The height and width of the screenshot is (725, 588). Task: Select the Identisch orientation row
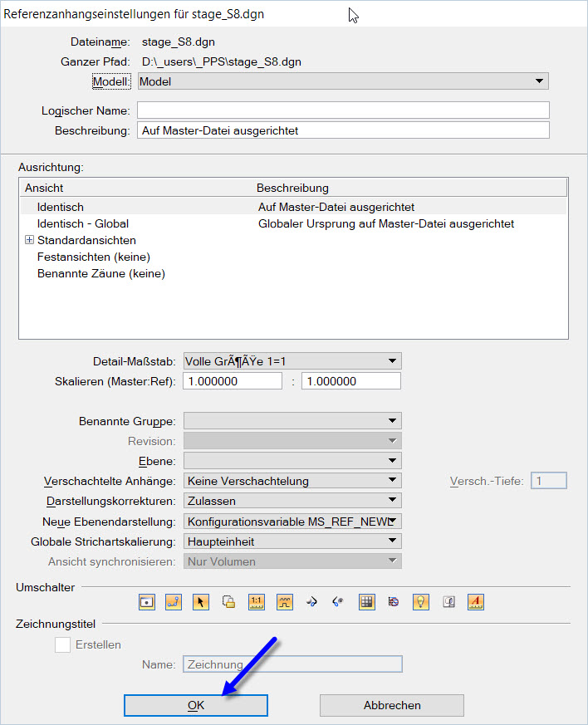coord(293,207)
